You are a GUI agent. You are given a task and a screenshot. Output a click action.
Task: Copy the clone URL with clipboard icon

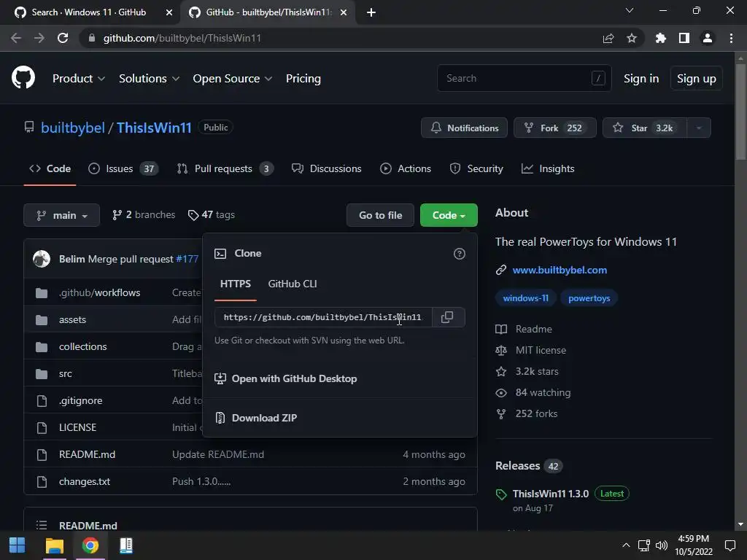point(447,317)
